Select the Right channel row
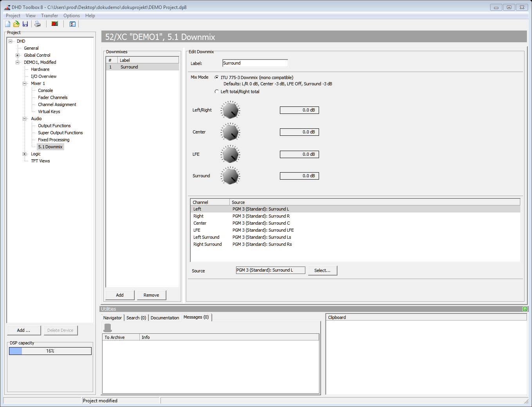The height and width of the screenshot is (407, 532). coord(355,216)
